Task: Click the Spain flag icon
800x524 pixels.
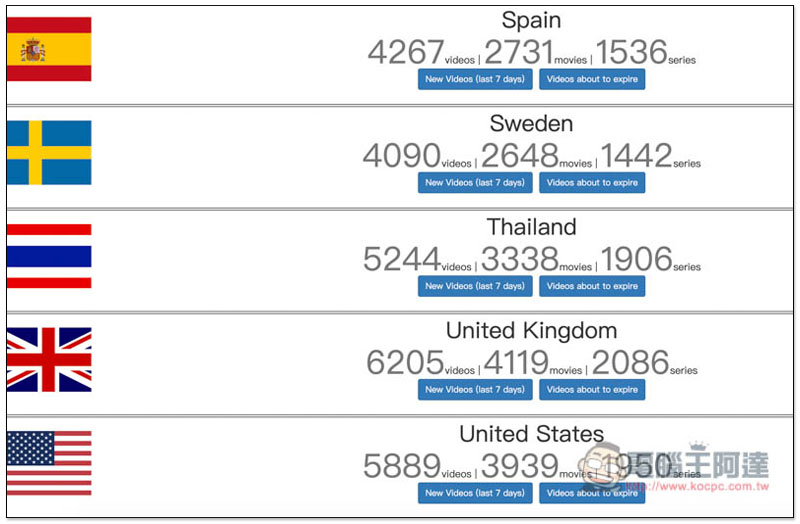Action: point(49,49)
